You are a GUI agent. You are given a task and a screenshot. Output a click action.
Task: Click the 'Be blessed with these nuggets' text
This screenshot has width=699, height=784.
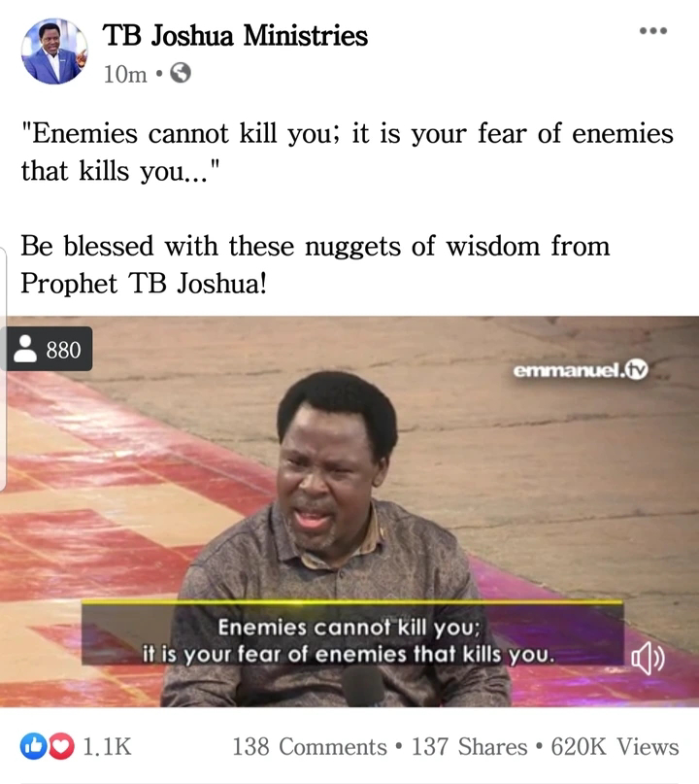click(315, 264)
